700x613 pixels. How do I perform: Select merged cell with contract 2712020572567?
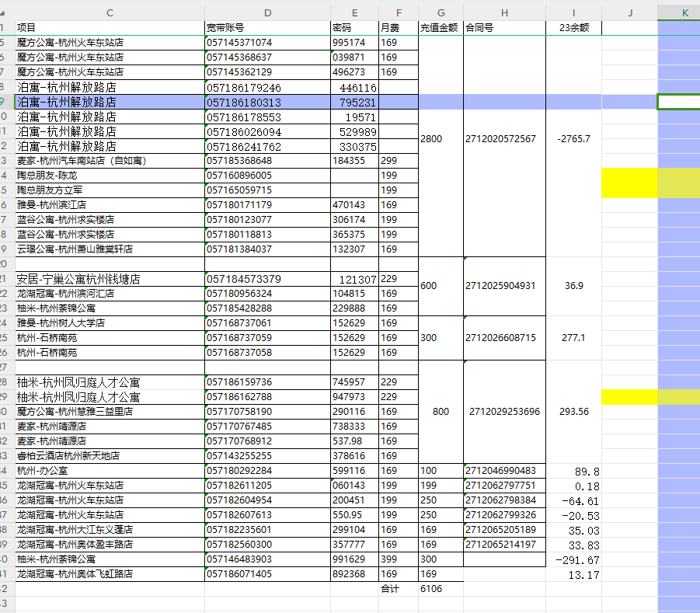[x=504, y=139]
